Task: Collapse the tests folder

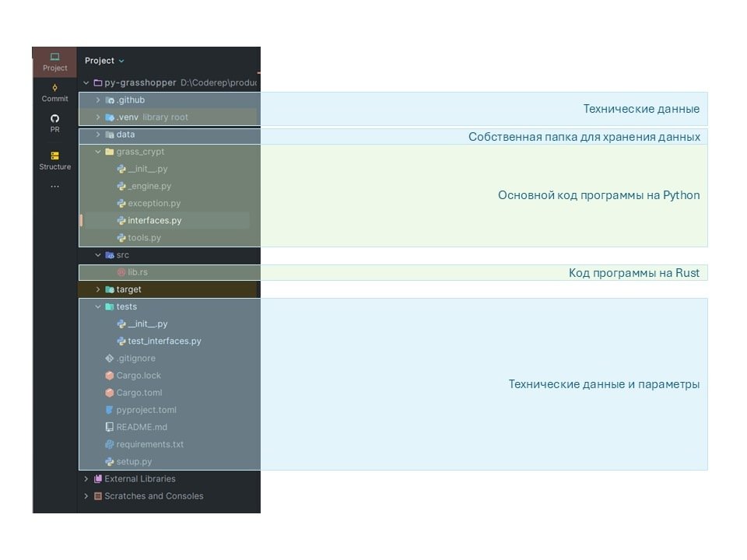Action: (98, 306)
